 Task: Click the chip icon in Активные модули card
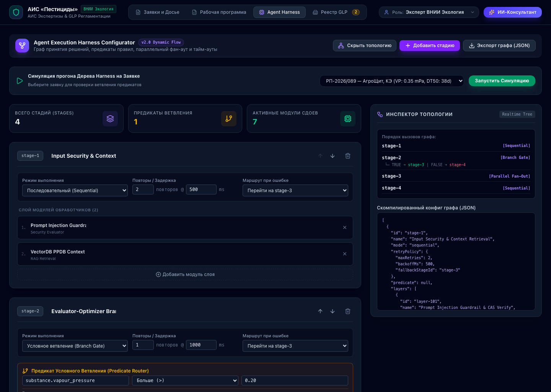(348, 119)
